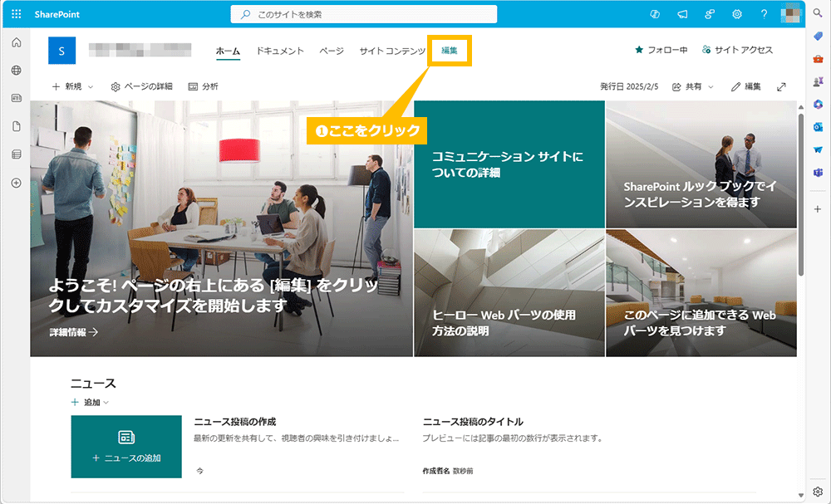
Task: Select the サイト コンテンツ navigation tab
Action: 392,51
